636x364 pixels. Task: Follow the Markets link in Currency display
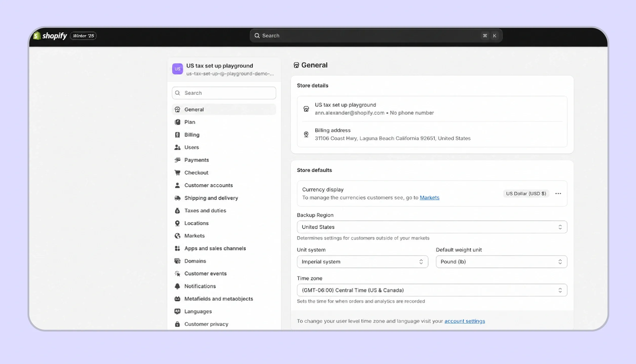pyautogui.click(x=429, y=198)
